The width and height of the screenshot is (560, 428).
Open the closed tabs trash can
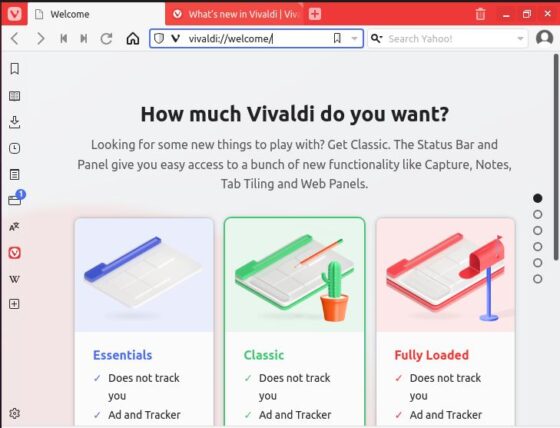[480, 14]
